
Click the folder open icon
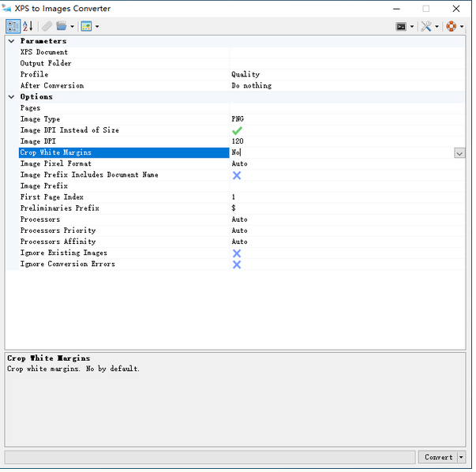coord(62,26)
